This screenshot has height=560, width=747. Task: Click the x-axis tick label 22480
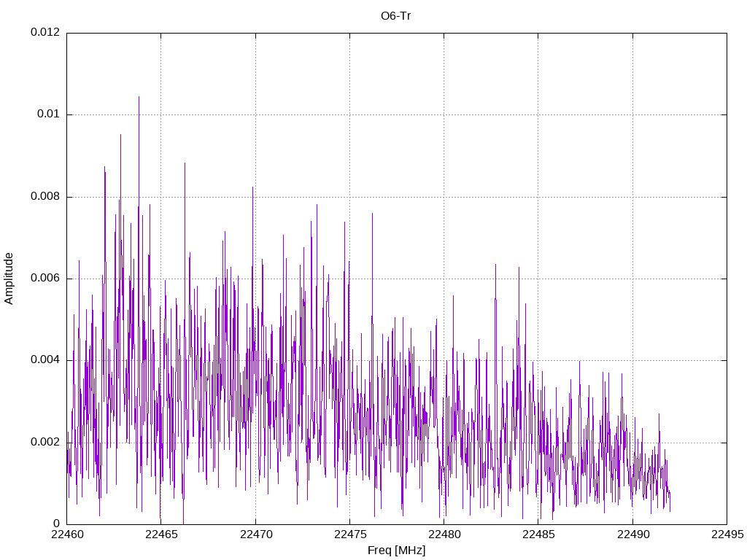click(444, 534)
